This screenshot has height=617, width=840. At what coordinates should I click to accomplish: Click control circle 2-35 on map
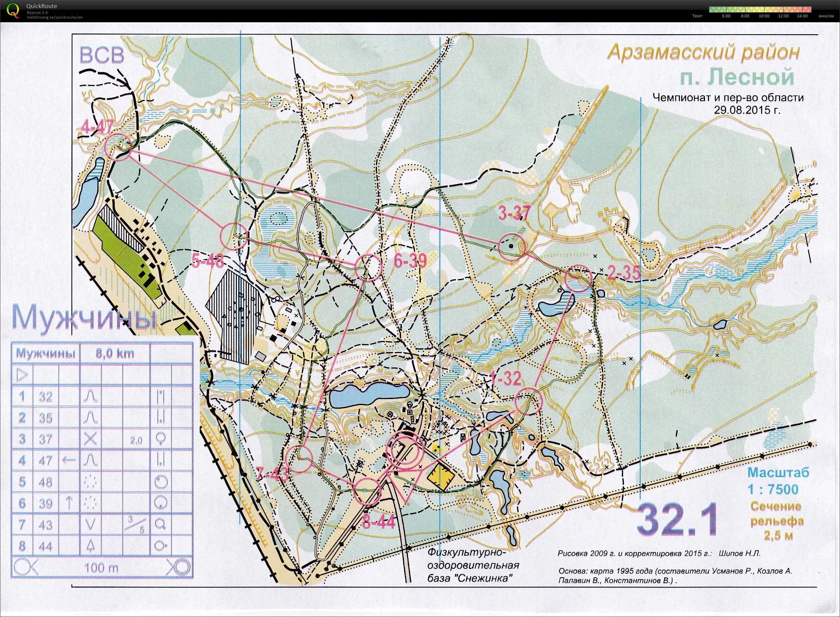pos(578,278)
